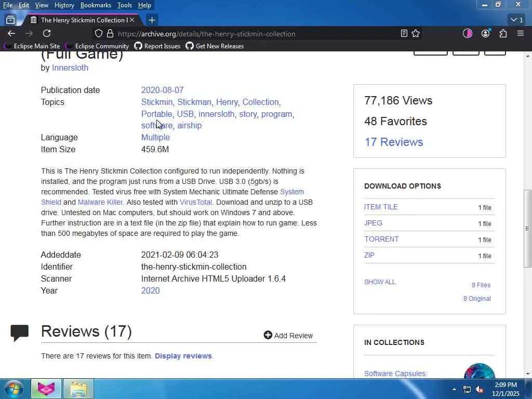Open the File menu
532x399 pixels.
(8, 5)
